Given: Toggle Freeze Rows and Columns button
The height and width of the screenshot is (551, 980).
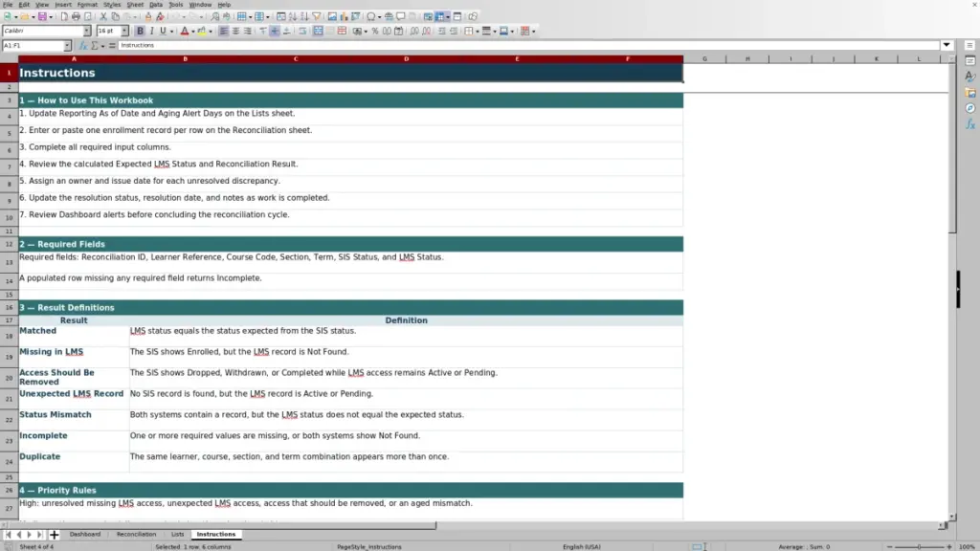Looking at the screenshot, I should click(440, 16).
